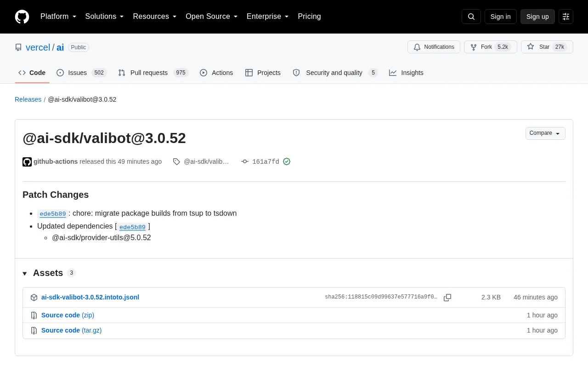Click the tag icon beside @ai-sdk/valib…
588x368 pixels.
(x=176, y=161)
